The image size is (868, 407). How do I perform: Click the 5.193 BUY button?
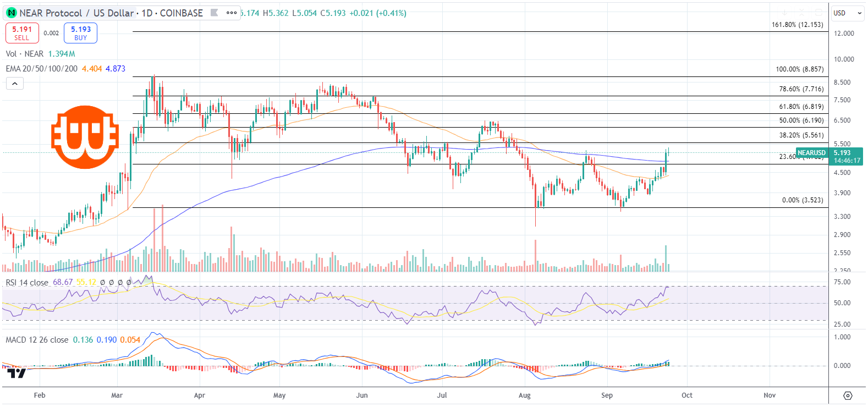[81, 33]
